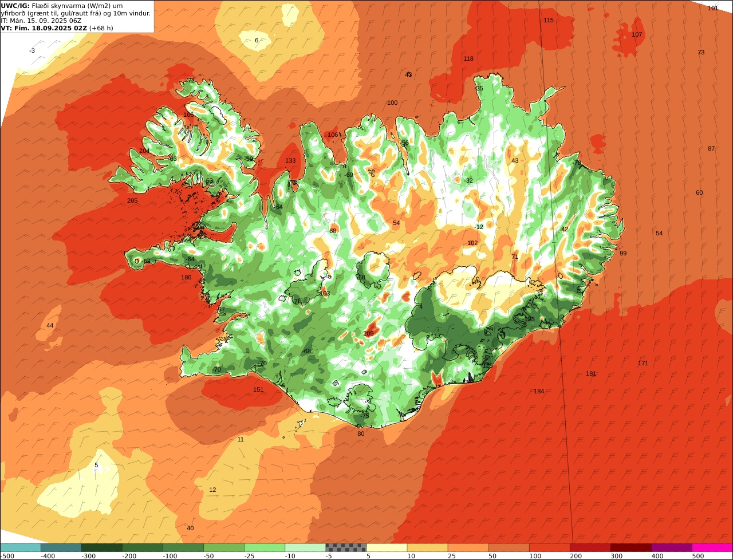733x560 pixels.
Task: Click the map value "71" in east-central Iceland
Action: click(515, 257)
